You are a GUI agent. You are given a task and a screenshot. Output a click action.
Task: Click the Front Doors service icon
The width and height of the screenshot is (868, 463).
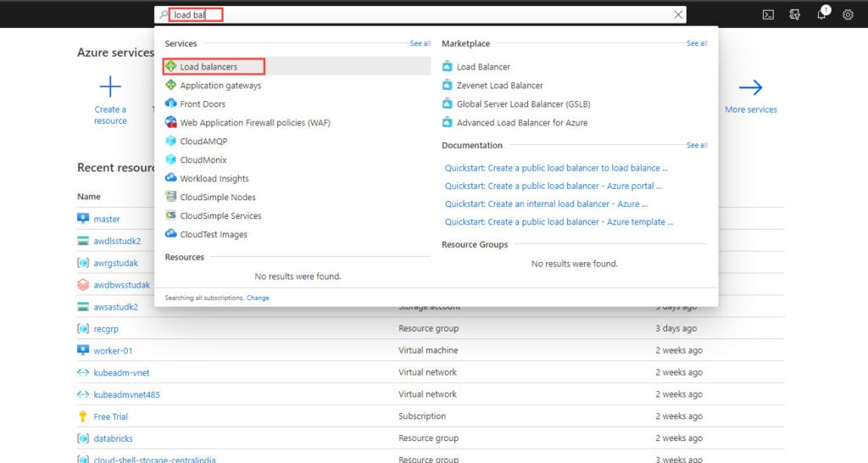(x=171, y=104)
